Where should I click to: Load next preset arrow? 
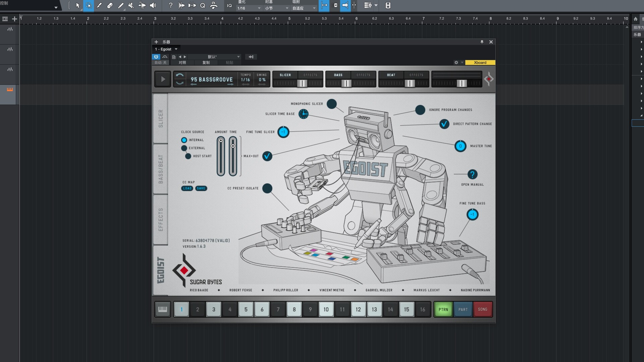185,57
